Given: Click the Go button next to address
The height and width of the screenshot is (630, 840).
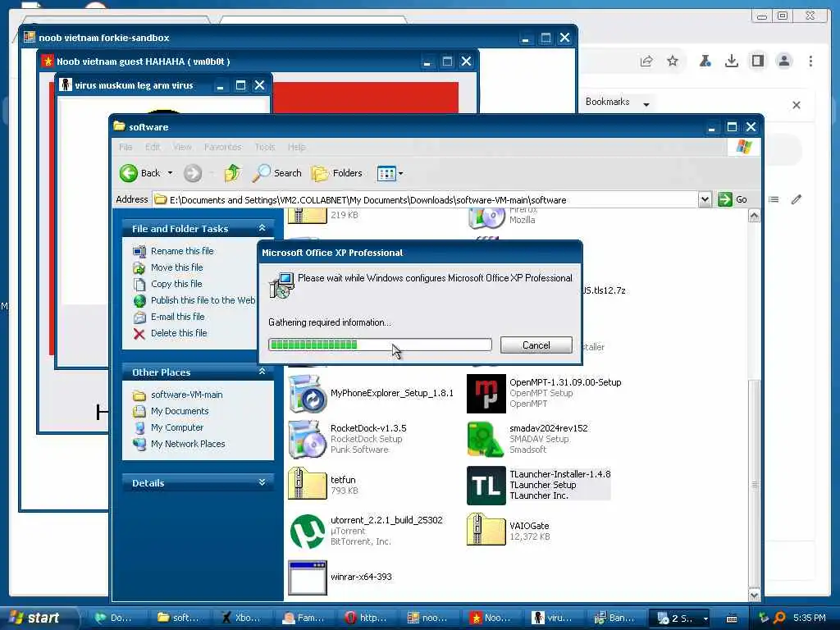Looking at the screenshot, I should pos(733,199).
